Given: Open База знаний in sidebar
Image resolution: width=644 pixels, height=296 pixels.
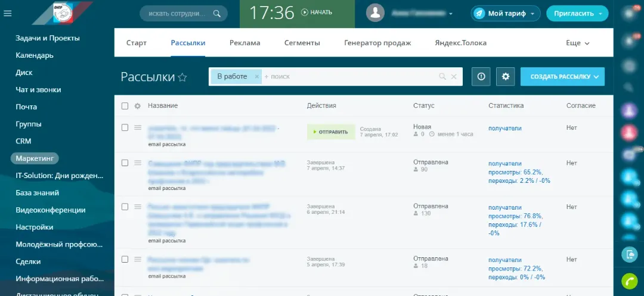Looking at the screenshot, I should pyautogui.click(x=38, y=193).
